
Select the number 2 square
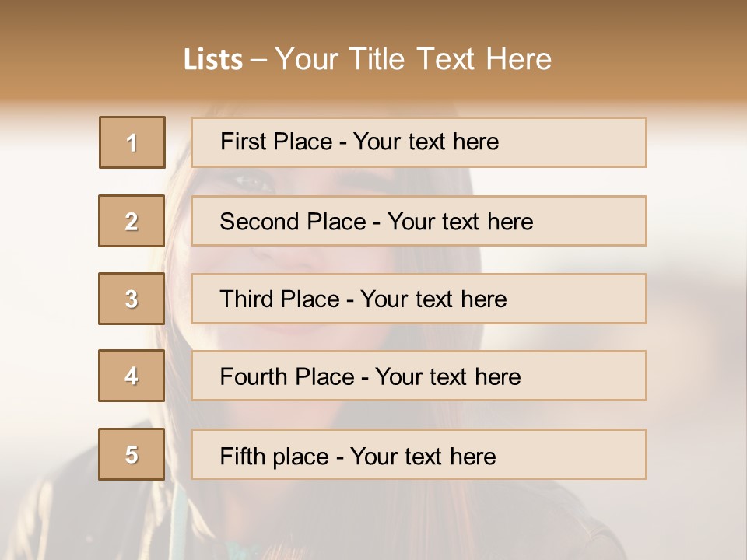132,221
